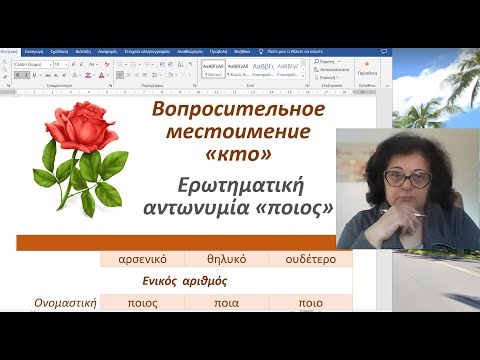Viewport: 480px width, 360px height.
Task: Apply the Κανονικό (Normal) style
Action: click(x=213, y=69)
